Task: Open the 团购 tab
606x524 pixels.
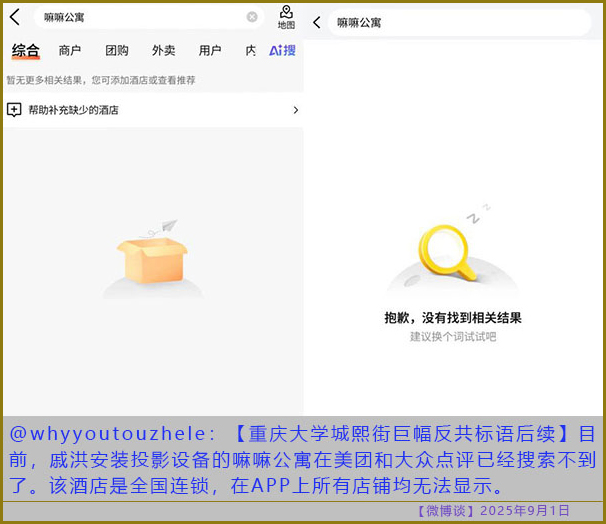Action: pyautogui.click(x=117, y=50)
